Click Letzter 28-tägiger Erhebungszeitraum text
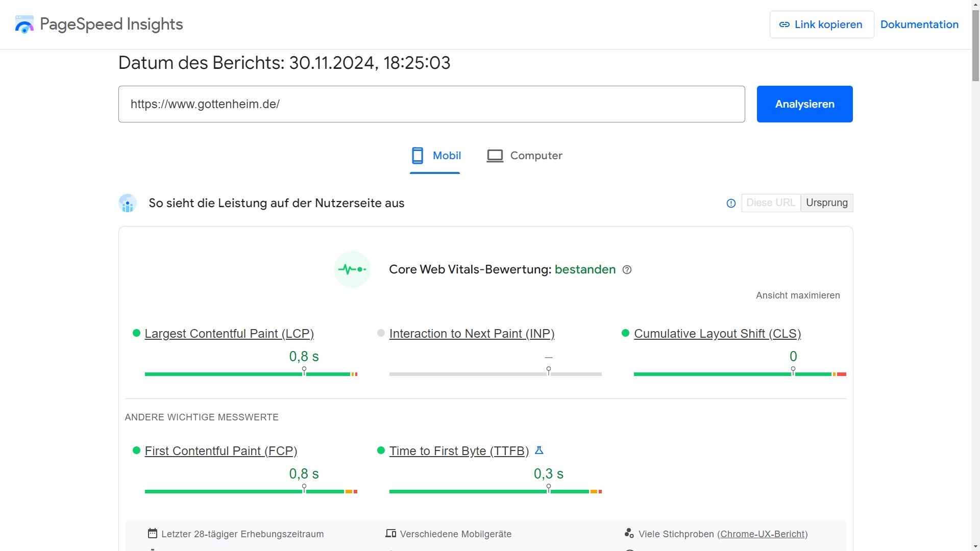 (242, 534)
